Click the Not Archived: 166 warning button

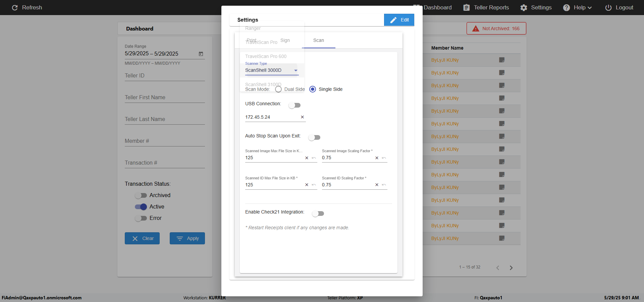click(x=496, y=28)
